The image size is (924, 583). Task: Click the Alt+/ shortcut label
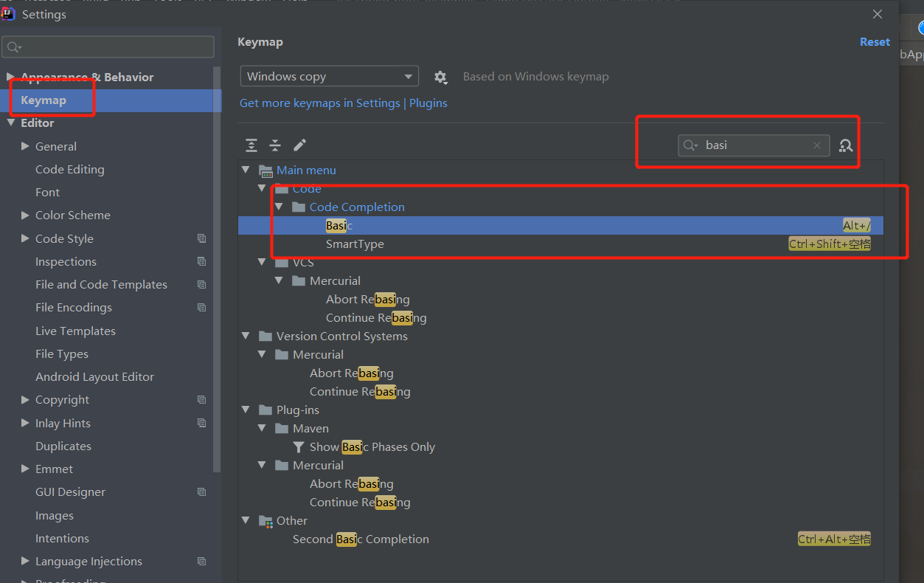pyautogui.click(x=857, y=226)
